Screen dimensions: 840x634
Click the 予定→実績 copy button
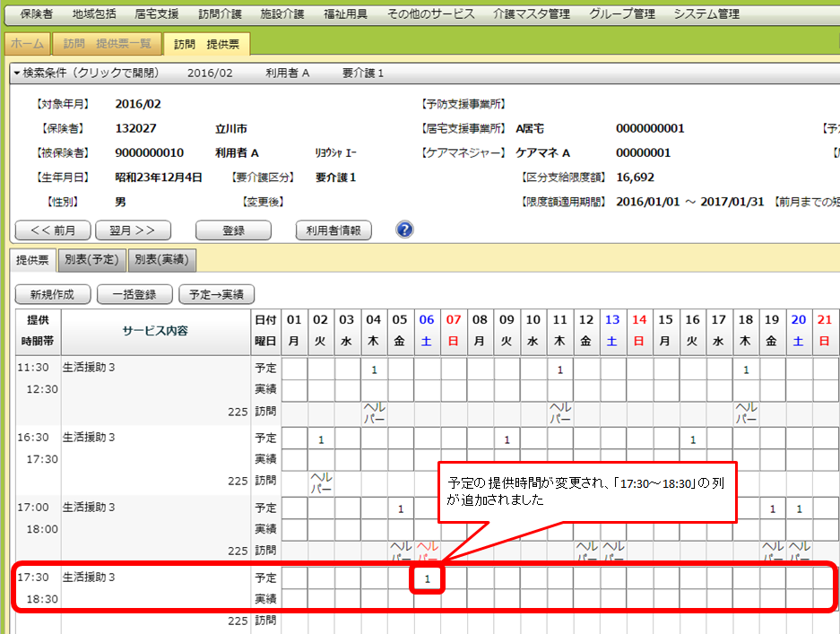pyautogui.click(x=217, y=294)
